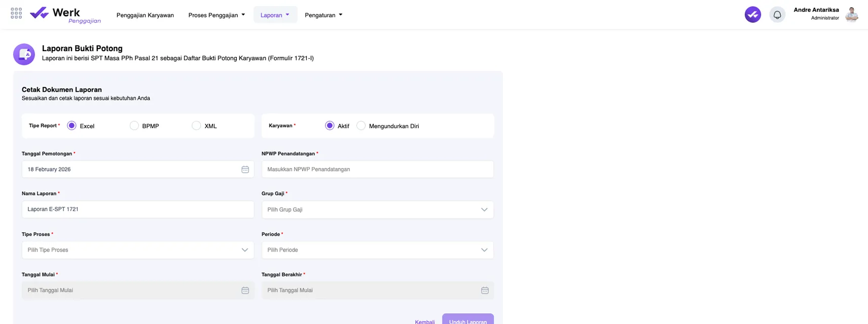Viewport: 868px width, 324px height.
Task: Click Andre Antariksa's profile avatar
Action: 851,15
